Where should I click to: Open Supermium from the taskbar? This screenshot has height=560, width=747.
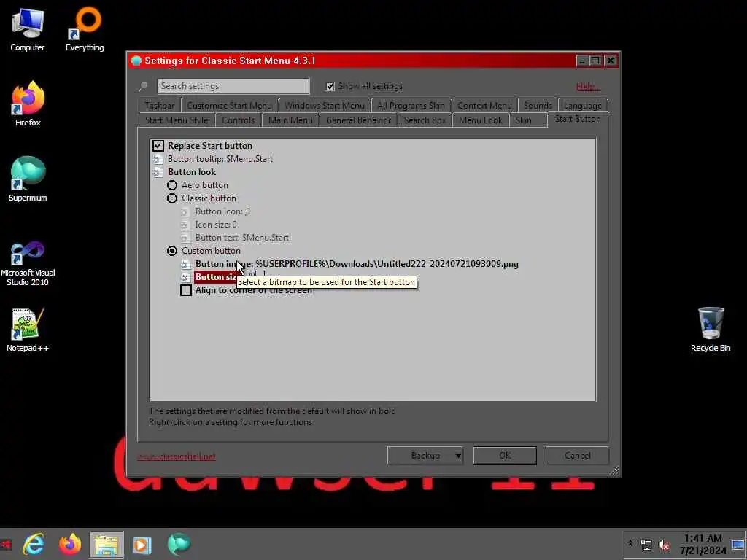(x=179, y=544)
